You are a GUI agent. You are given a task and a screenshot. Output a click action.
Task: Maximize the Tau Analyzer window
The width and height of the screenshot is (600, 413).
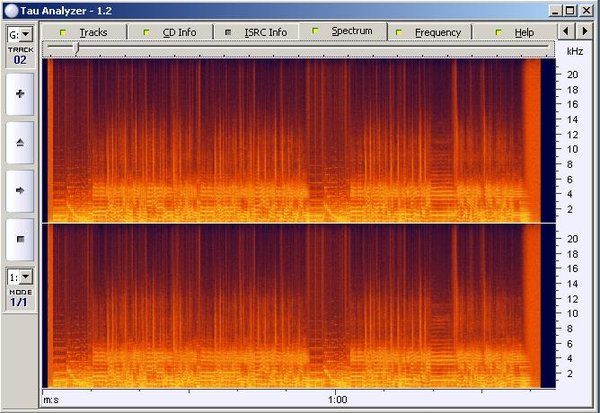570,10
